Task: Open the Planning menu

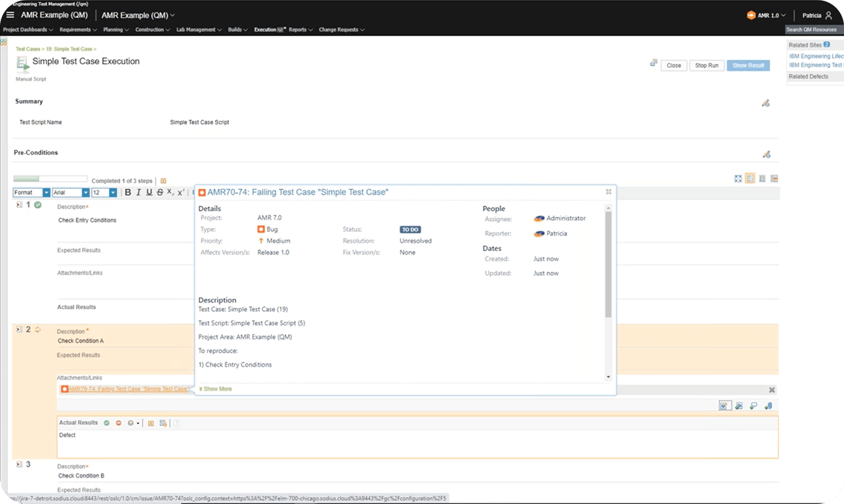Action: 115,30
